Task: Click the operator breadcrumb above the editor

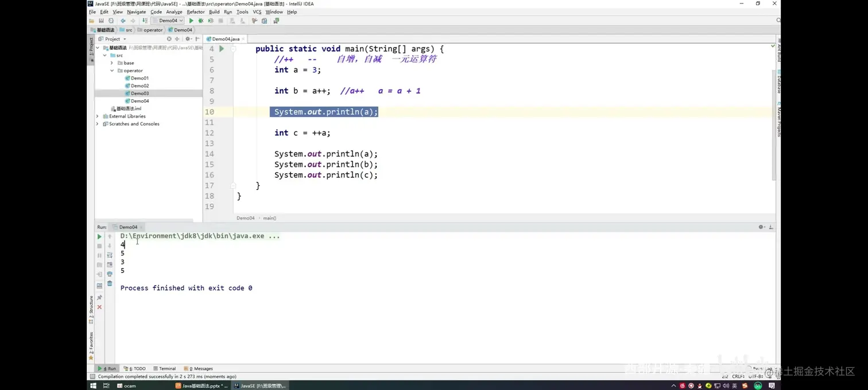Action: pos(152,30)
